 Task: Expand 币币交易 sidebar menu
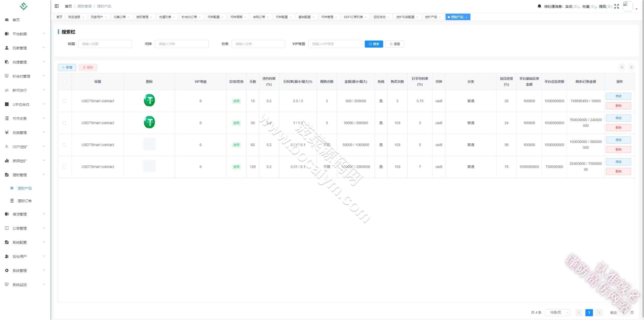(25, 119)
